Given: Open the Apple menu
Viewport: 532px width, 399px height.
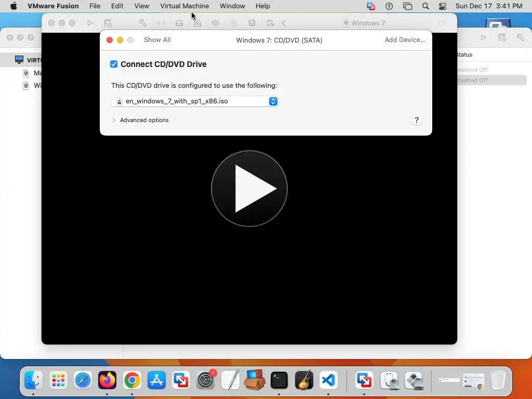Looking at the screenshot, I should pyautogui.click(x=14, y=6).
